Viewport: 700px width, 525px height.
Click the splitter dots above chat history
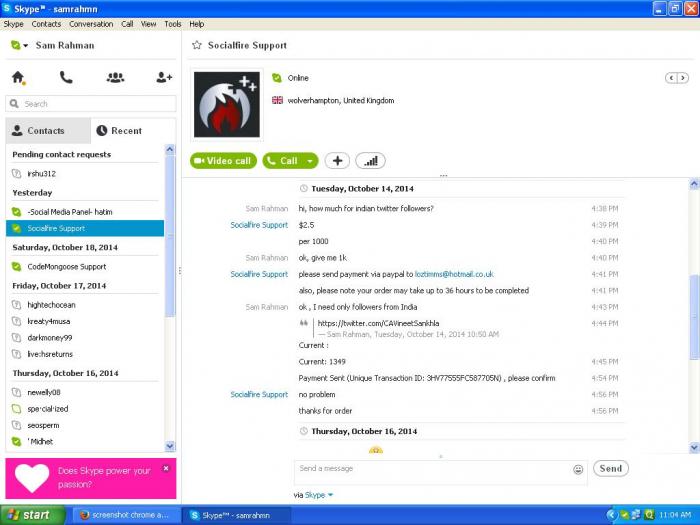point(443,176)
